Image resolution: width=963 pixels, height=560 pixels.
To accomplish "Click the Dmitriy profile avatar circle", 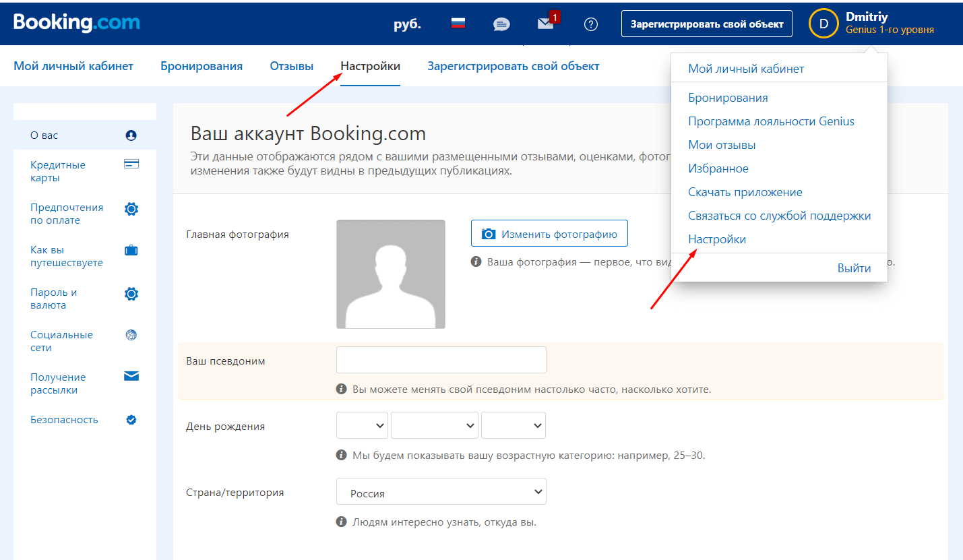I will [823, 24].
